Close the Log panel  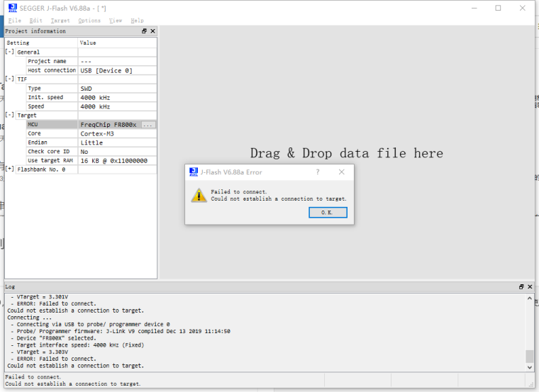[x=530, y=286]
